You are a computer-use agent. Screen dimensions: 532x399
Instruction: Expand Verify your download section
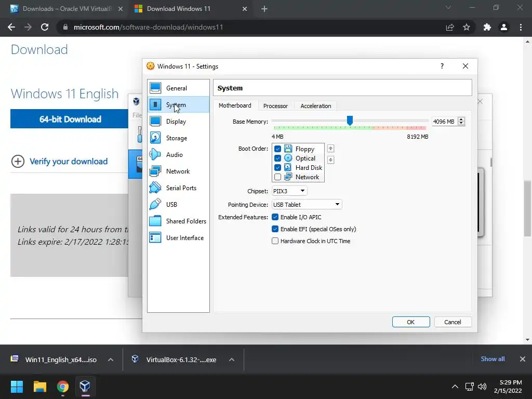coord(18,161)
